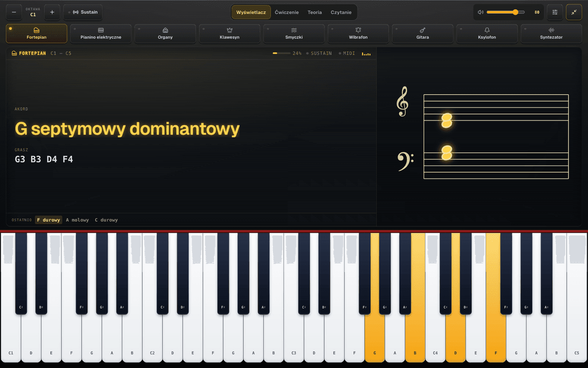Click the range label C1 – C5
Screen dimensions: 588x368
61,53
